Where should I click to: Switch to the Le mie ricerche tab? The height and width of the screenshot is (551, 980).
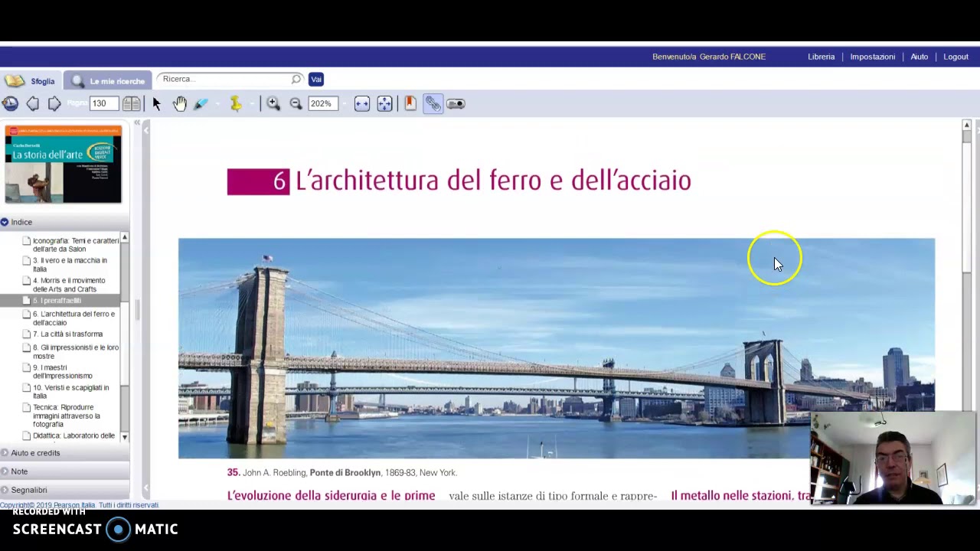(x=109, y=80)
